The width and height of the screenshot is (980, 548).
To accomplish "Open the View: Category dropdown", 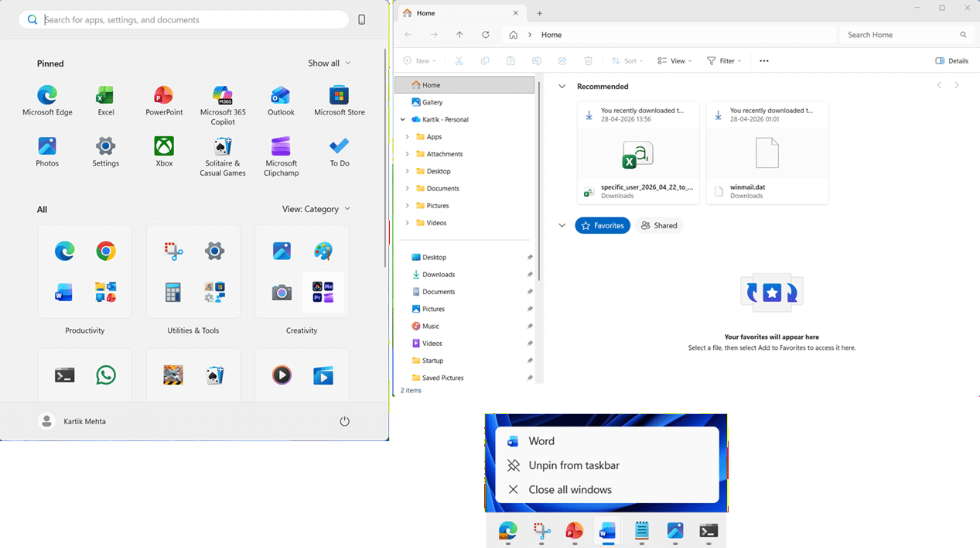I will tap(316, 209).
